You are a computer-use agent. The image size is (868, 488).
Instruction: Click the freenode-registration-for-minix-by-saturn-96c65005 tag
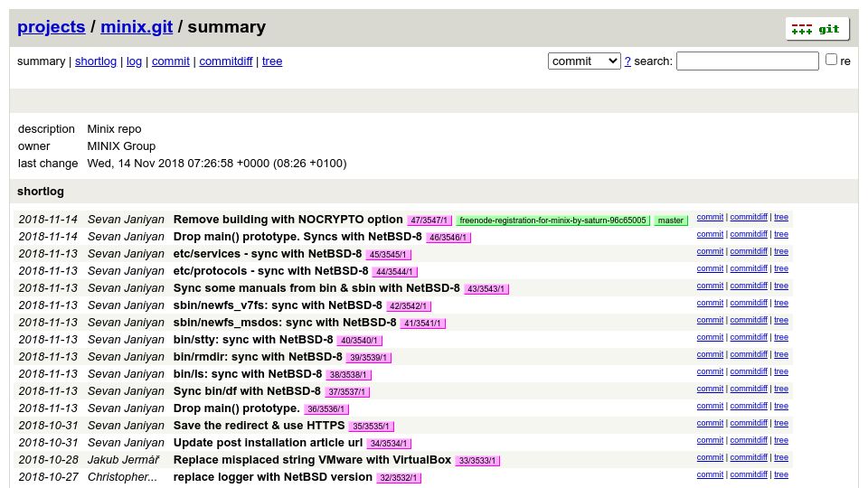tap(552, 221)
